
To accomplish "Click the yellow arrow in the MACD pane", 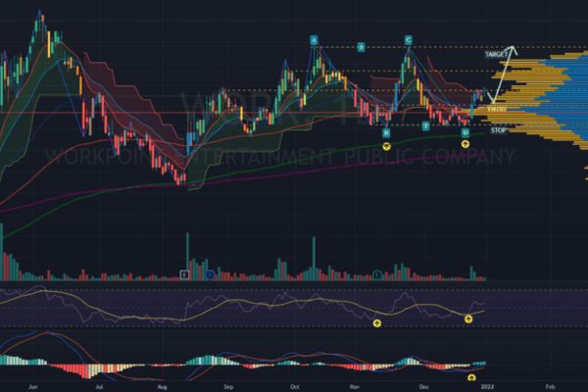I will point(471,377).
